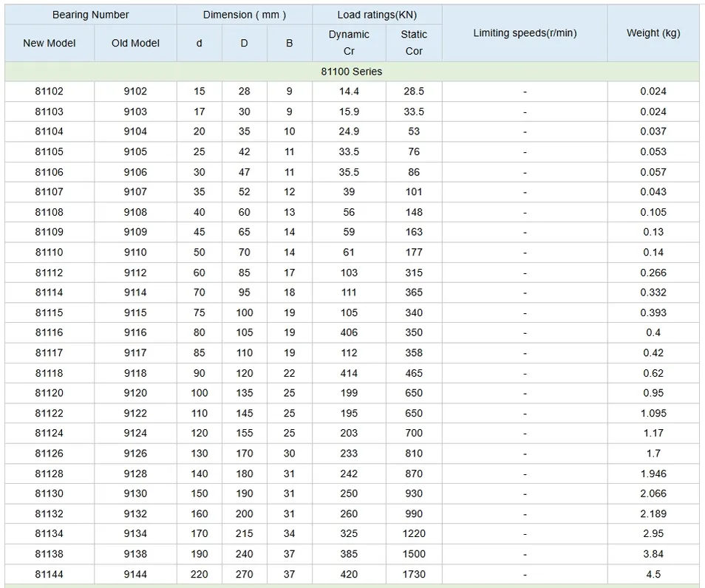The width and height of the screenshot is (705, 588).
Task: Click the Weight (kg) column header
Action: click(x=653, y=33)
